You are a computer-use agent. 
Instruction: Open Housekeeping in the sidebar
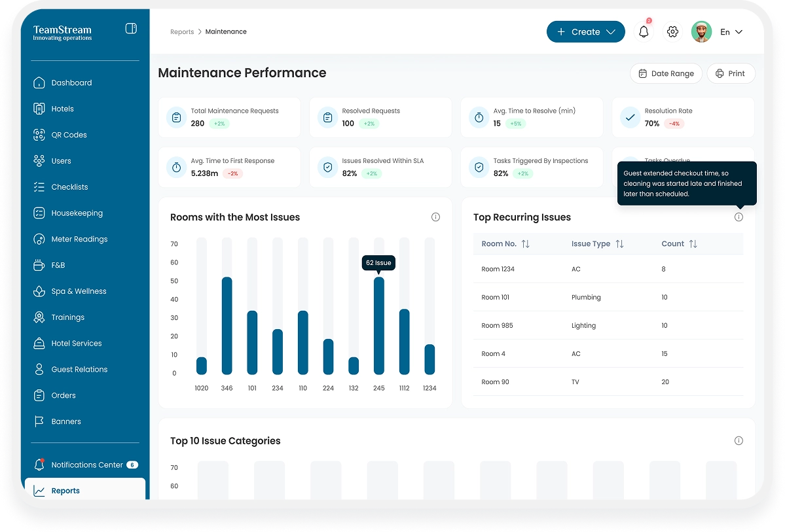[77, 213]
